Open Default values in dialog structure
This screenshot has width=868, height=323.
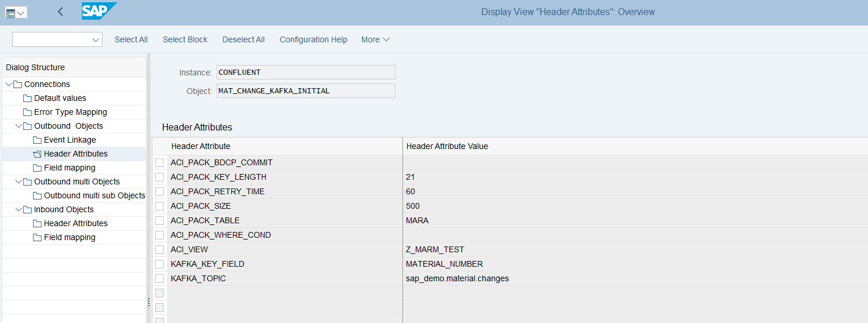pos(60,98)
